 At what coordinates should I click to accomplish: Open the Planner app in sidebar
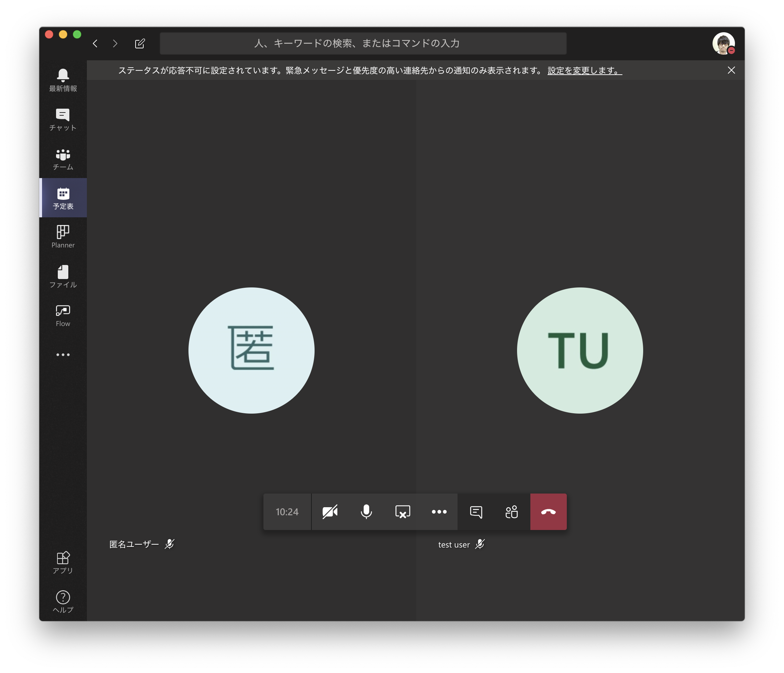tap(63, 237)
